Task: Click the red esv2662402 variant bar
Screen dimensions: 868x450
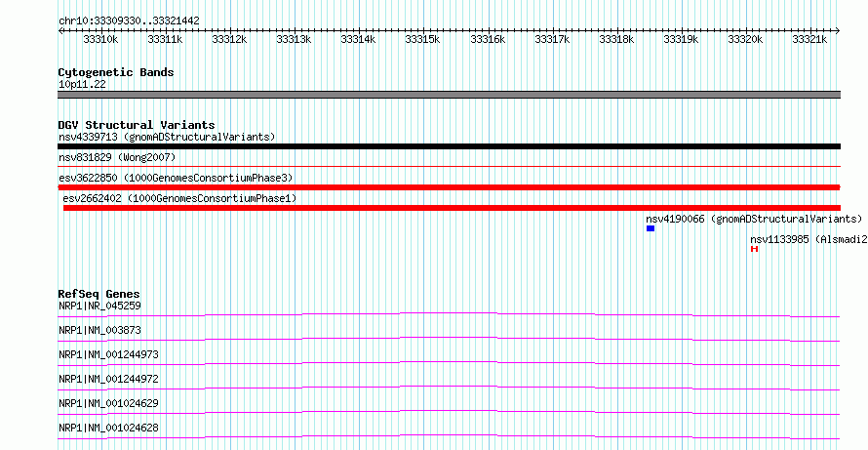Action: pos(452,208)
